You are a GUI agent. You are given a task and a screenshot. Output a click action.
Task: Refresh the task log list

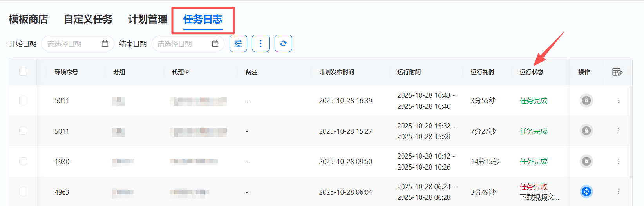tap(283, 44)
